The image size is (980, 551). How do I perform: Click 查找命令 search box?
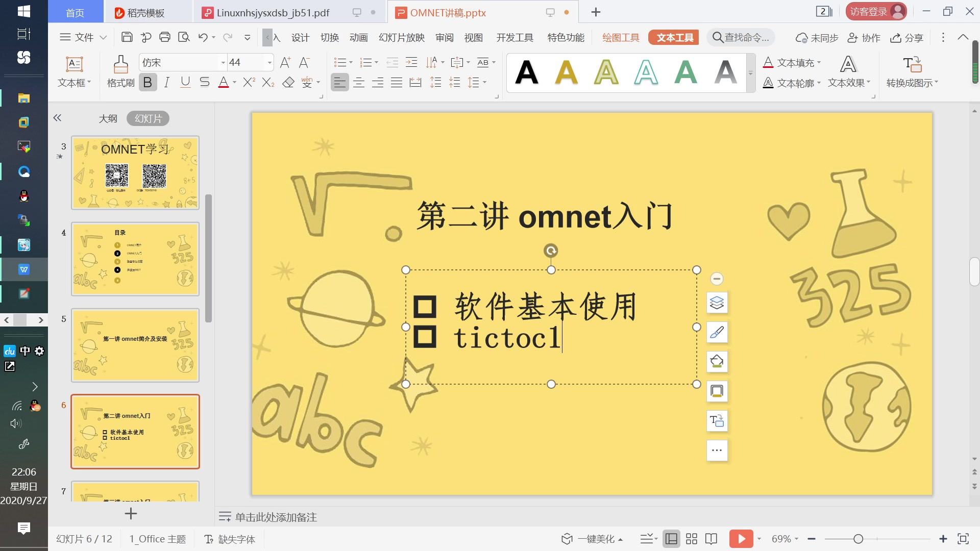tap(741, 37)
